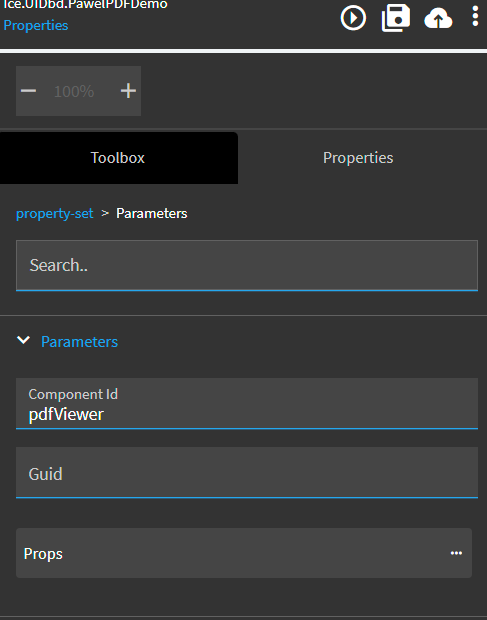
Task: Open the Props row
Action: 244,553
